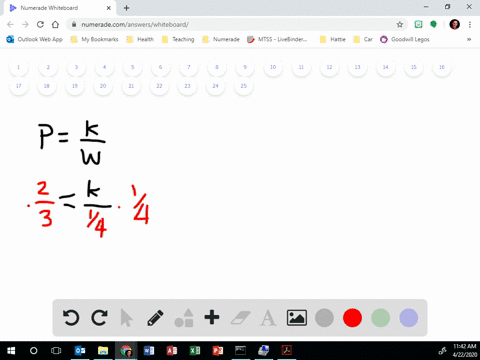480x360 pixels.
Task: Go to whiteboard page 1
Action: click(x=19, y=67)
